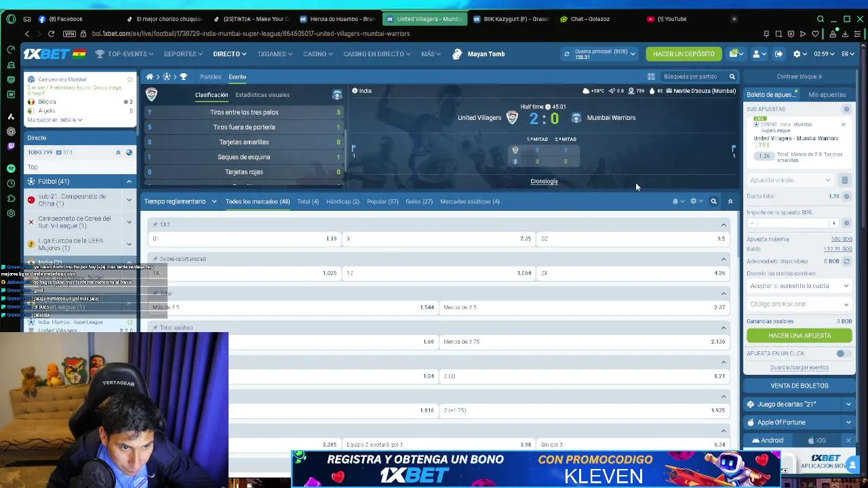The image size is (868, 488).
Task: Click the search magnifier in match search
Action: coord(732,77)
